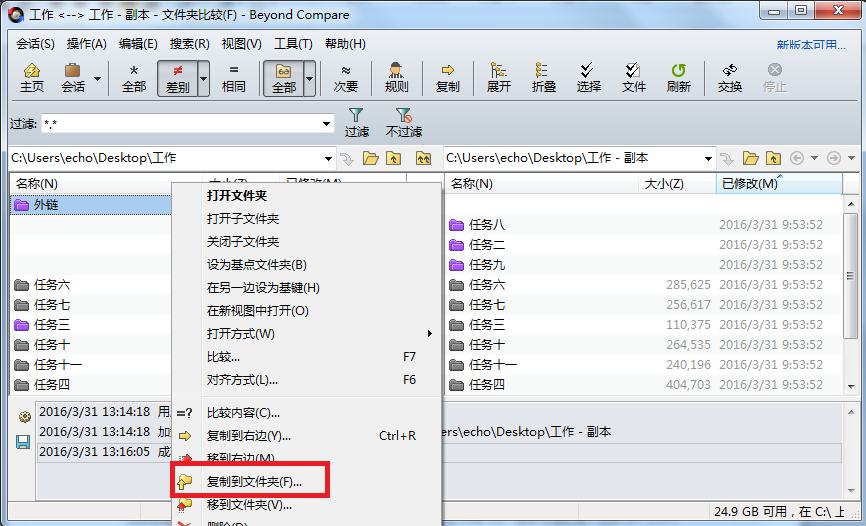Open the 会话(S) menu

coord(35,44)
